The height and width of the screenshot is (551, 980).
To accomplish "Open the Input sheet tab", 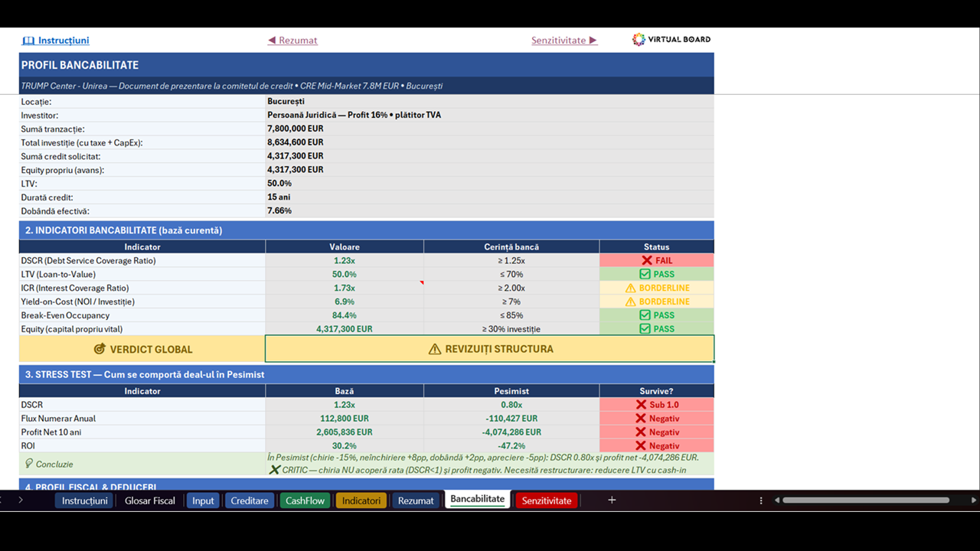I will [203, 500].
